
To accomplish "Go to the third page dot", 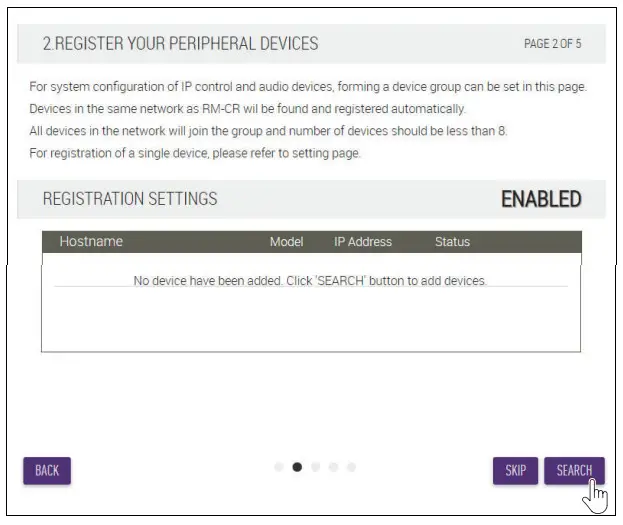I will point(315,467).
